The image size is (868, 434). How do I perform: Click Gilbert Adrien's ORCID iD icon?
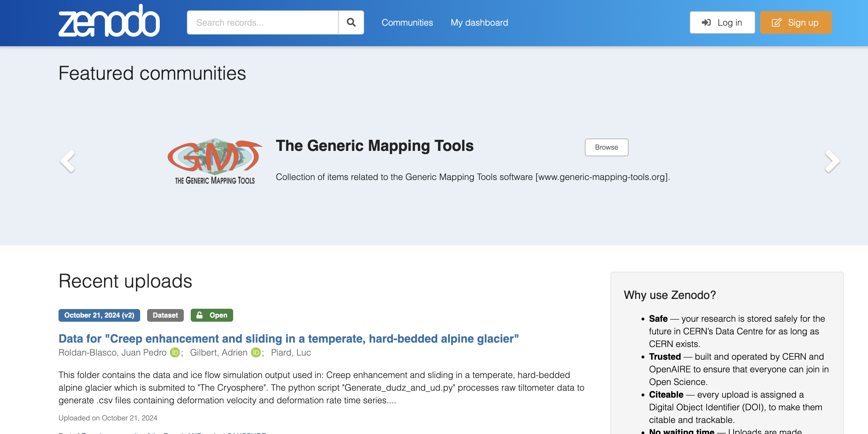(x=256, y=352)
